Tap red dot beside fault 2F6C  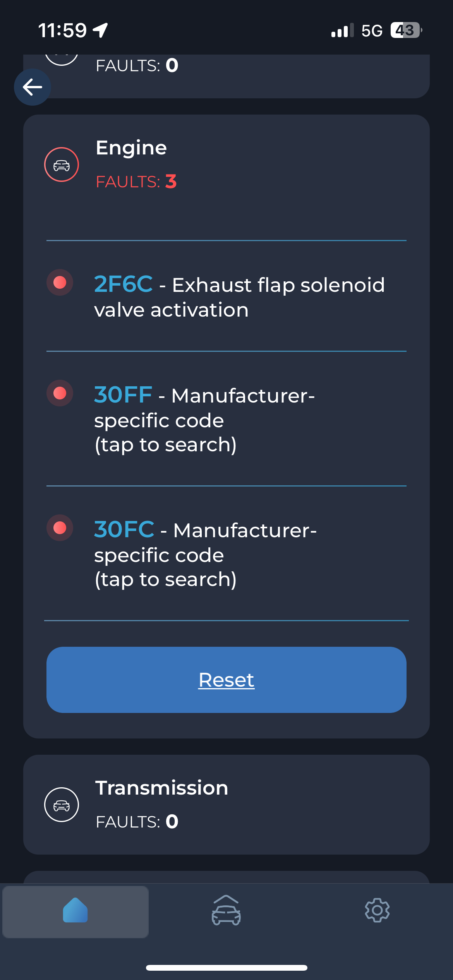tap(60, 283)
